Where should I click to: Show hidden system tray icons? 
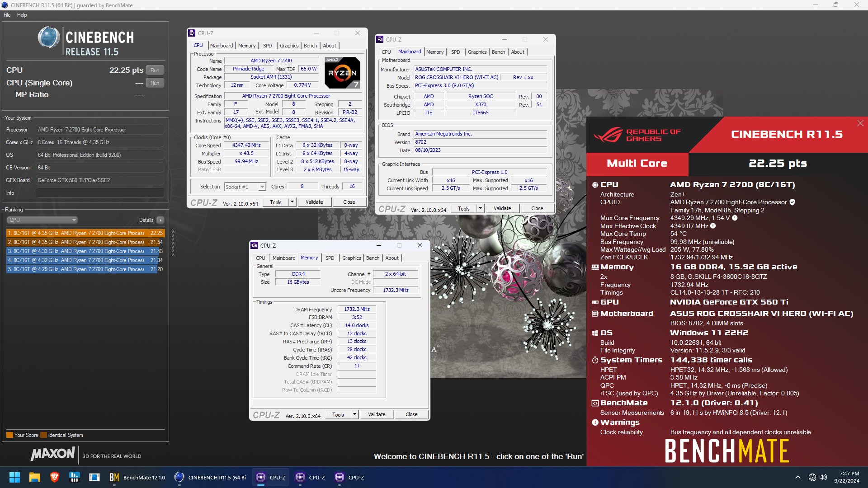point(798,477)
